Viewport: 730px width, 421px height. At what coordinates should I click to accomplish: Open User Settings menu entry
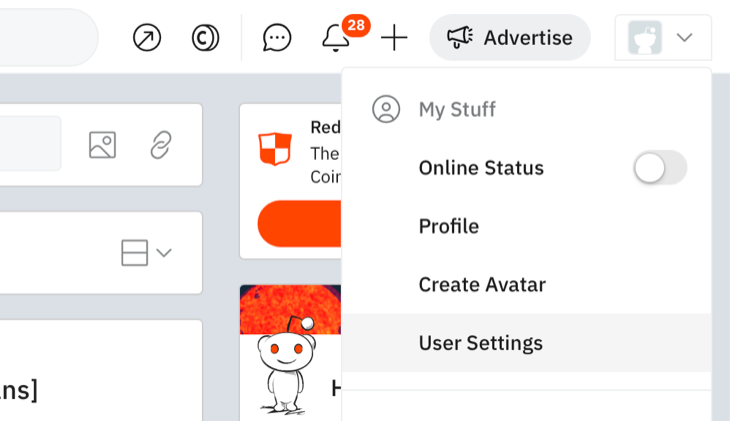pos(526,343)
